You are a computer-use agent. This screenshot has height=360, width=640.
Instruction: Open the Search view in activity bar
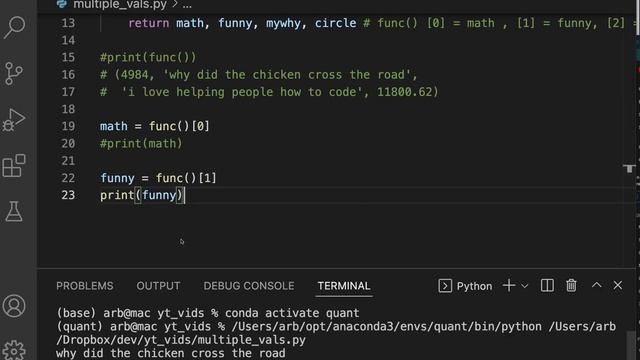(x=14, y=27)
